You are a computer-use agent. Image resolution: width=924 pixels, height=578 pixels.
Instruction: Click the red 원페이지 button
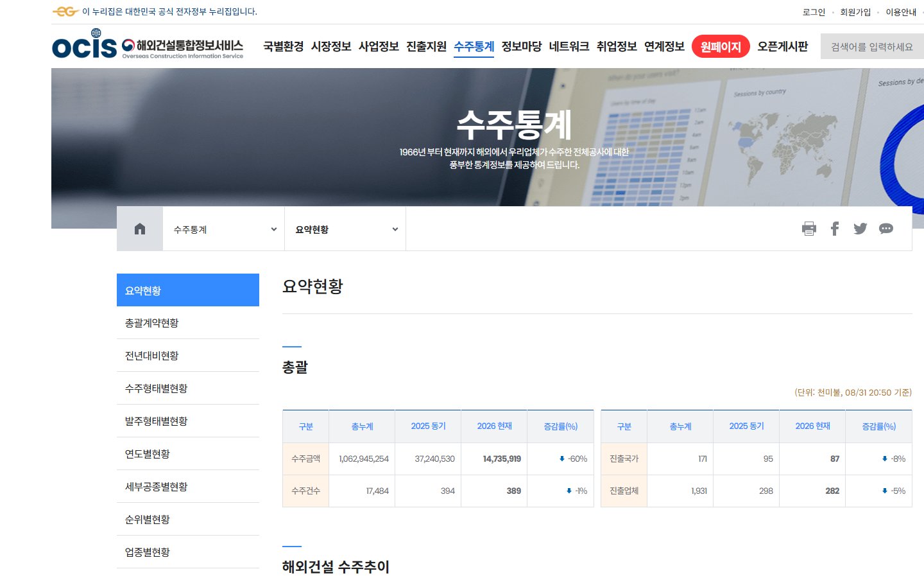(721, 46)
